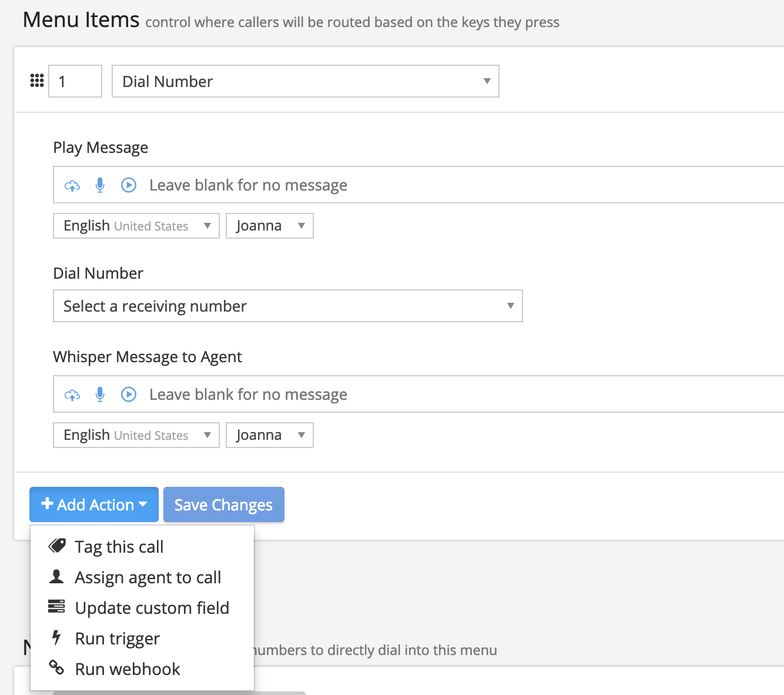Open Whisper Message Joanna voice dropdown
The height and width of the screenshot is (695, 784).
click(269, 435)
